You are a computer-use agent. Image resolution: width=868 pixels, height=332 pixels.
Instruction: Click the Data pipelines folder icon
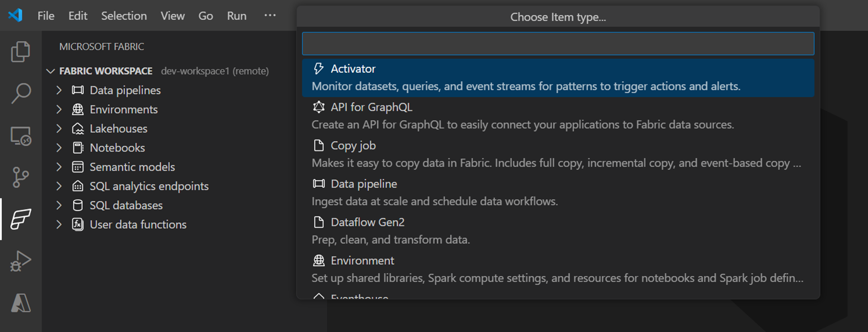78,90
